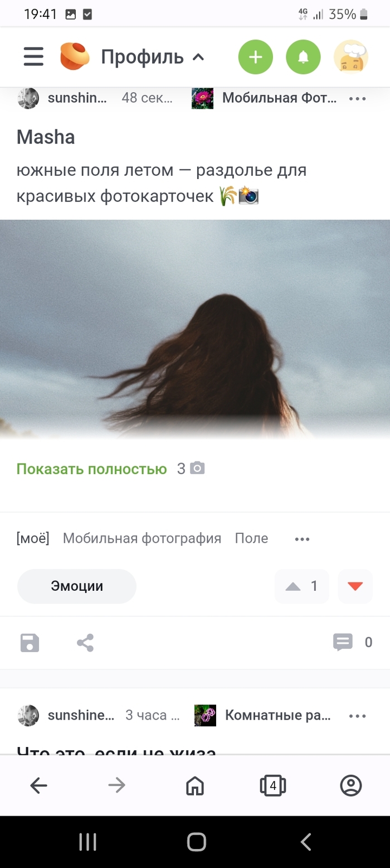Select the Мобильная фотография tag
This screenshot has width=390, height=868.
pyautogui.click(x=142, y=538)
